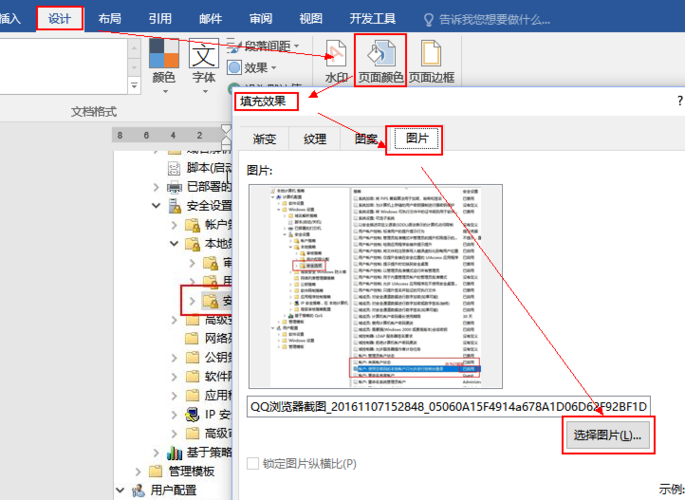Open the 字体 theme fonts button
Screen dimensions: 685x500
tap(204, 66)
